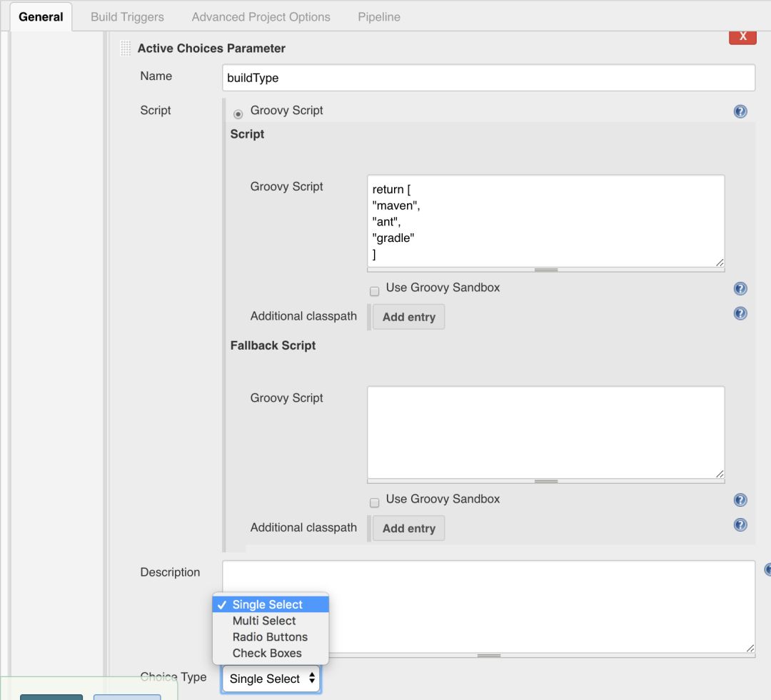
Task: Enable Use Groovy Sandbox under Script section
Action: (x=375, y=291)
